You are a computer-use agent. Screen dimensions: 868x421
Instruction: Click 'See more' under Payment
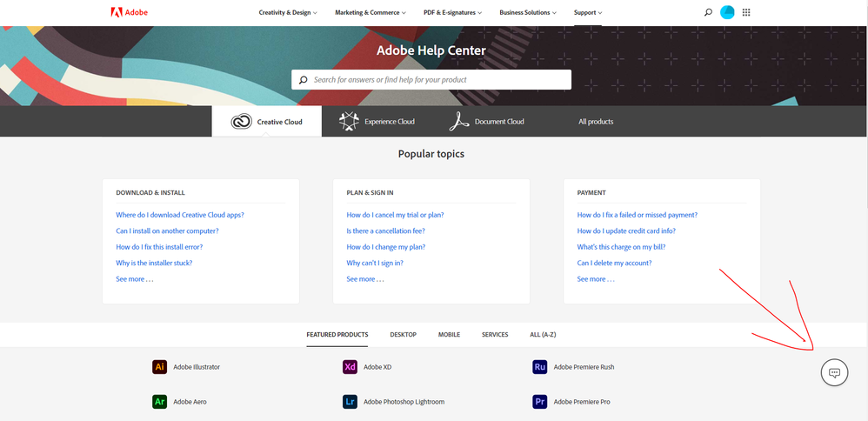tap(596, 279)
